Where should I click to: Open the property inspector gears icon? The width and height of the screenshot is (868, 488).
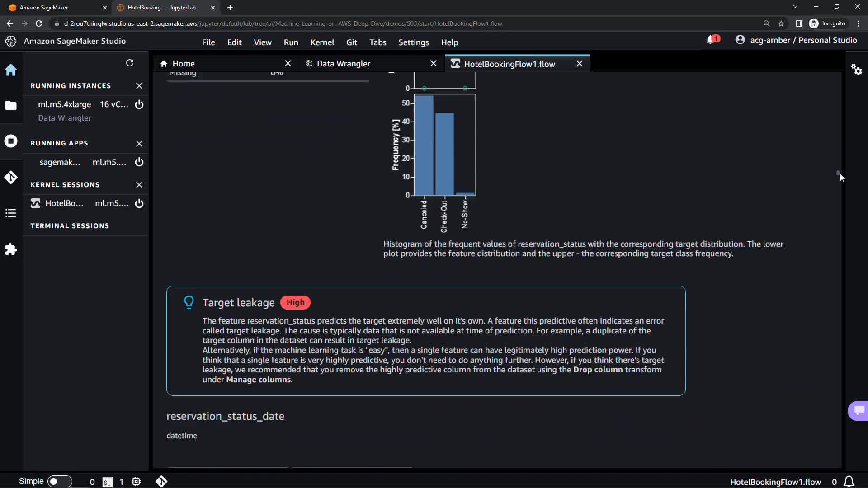click(x=856, y=70)
